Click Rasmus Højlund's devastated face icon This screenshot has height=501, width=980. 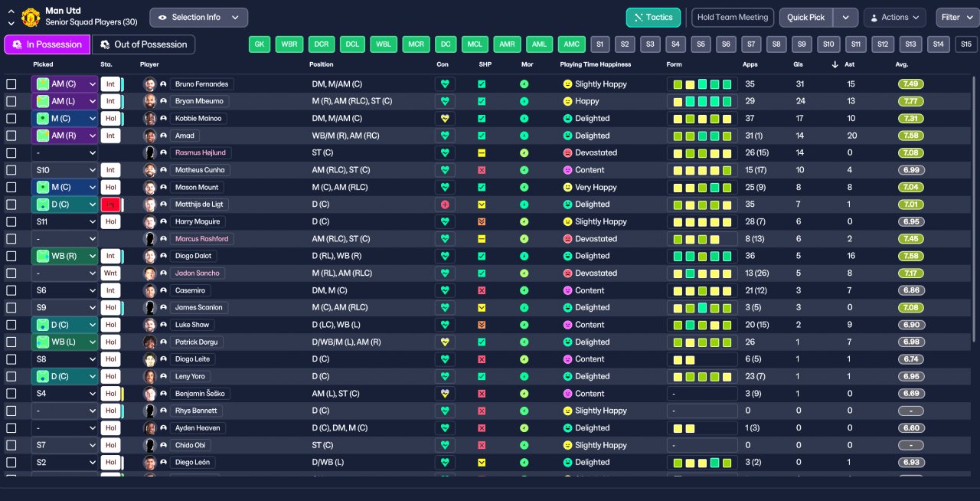click(567, 153)
